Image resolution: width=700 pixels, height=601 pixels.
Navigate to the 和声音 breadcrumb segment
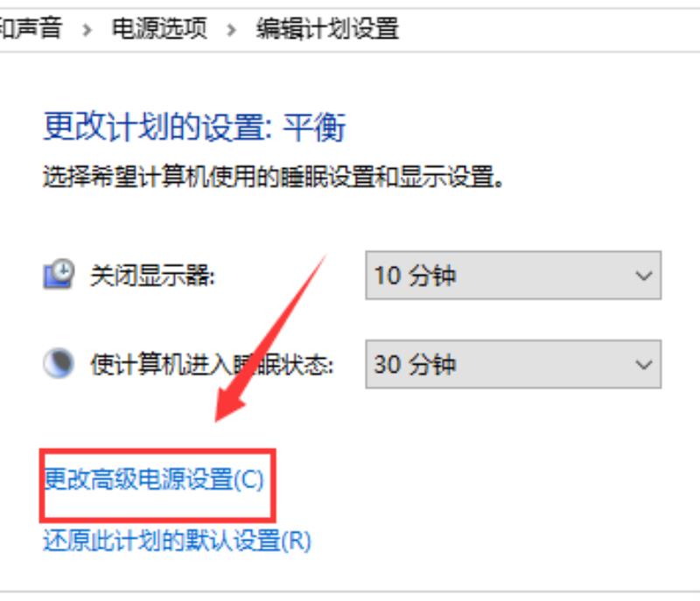pos(31,28)
